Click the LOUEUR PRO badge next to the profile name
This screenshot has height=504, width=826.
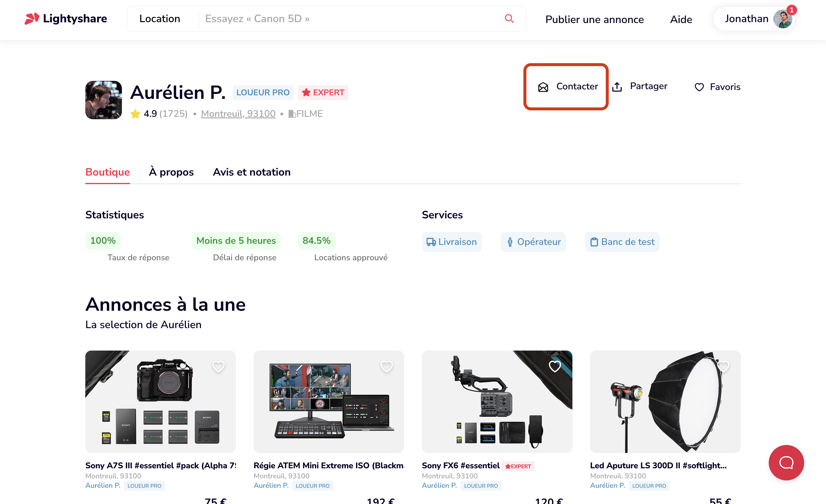point(263,92)
